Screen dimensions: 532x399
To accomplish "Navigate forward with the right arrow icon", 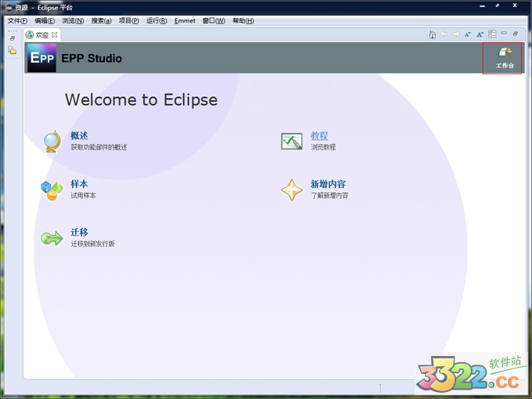I will [x=456, y=34].
